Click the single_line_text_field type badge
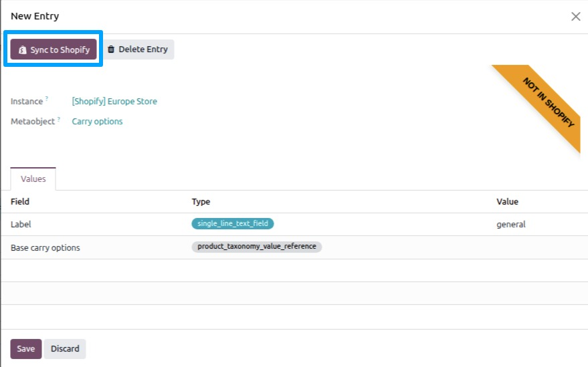The image size is (588, 367). coord(233,223)
